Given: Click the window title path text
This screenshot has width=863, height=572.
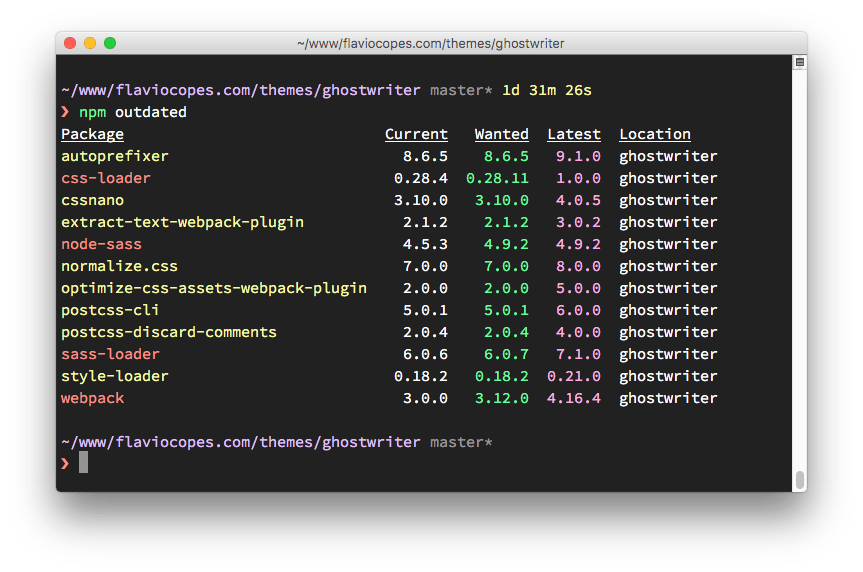Looking at the screenshot, I should (430, 43).
